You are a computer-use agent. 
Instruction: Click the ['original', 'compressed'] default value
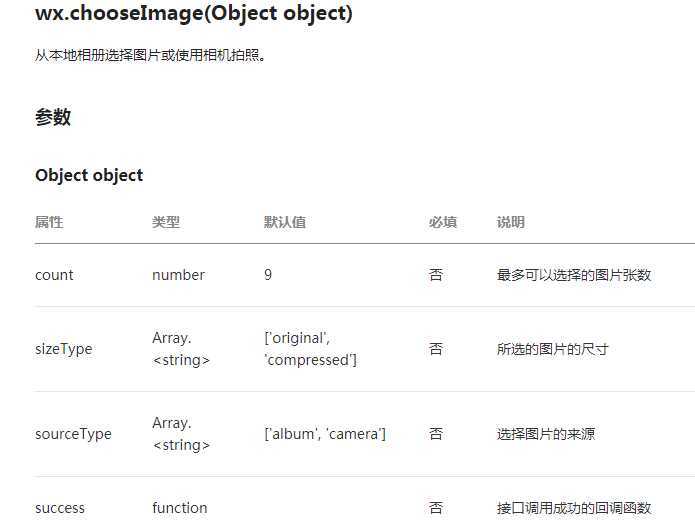[x=310, y=349]
